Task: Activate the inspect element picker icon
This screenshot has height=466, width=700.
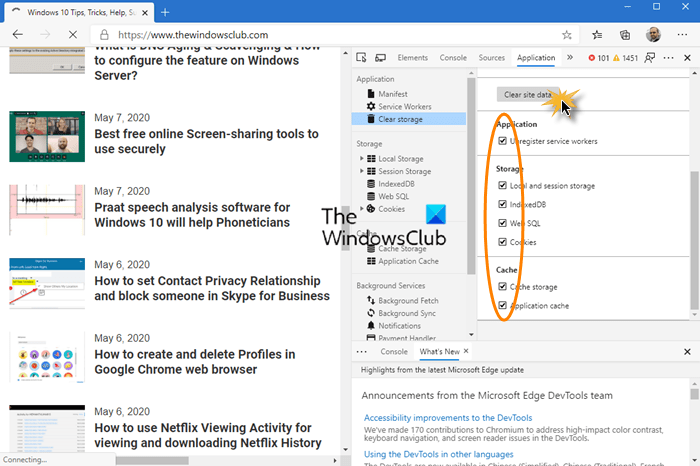Action: (x=361, y=58)
